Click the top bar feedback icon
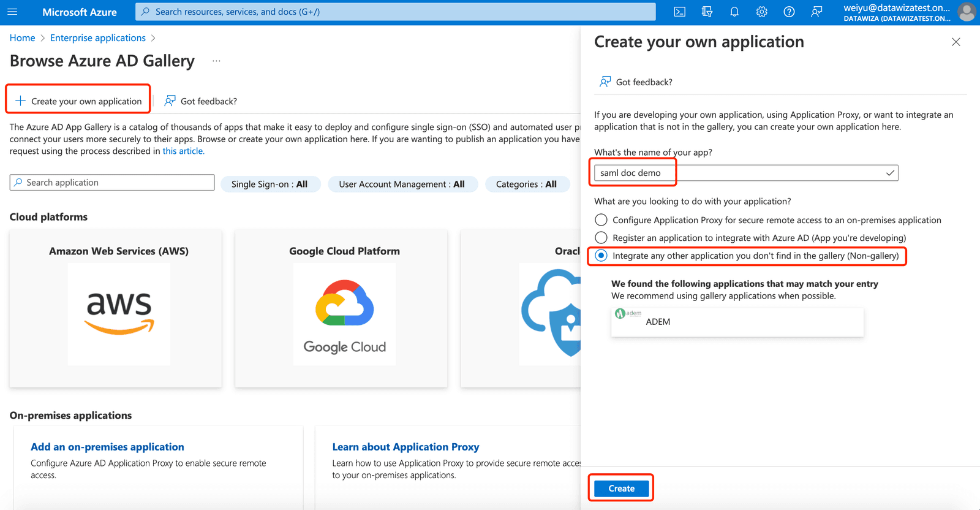This screenshot has width=980, height=510. (816, 12)
